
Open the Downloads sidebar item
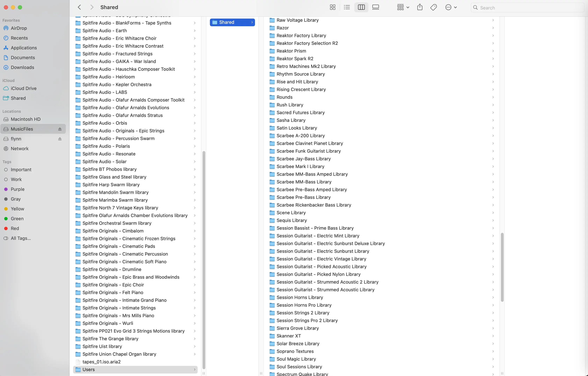coord(22,67)
